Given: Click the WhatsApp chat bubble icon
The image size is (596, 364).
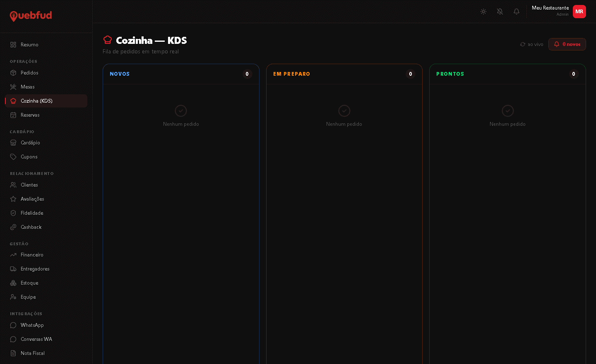Looking at the screenshot, I should [13, 325].
